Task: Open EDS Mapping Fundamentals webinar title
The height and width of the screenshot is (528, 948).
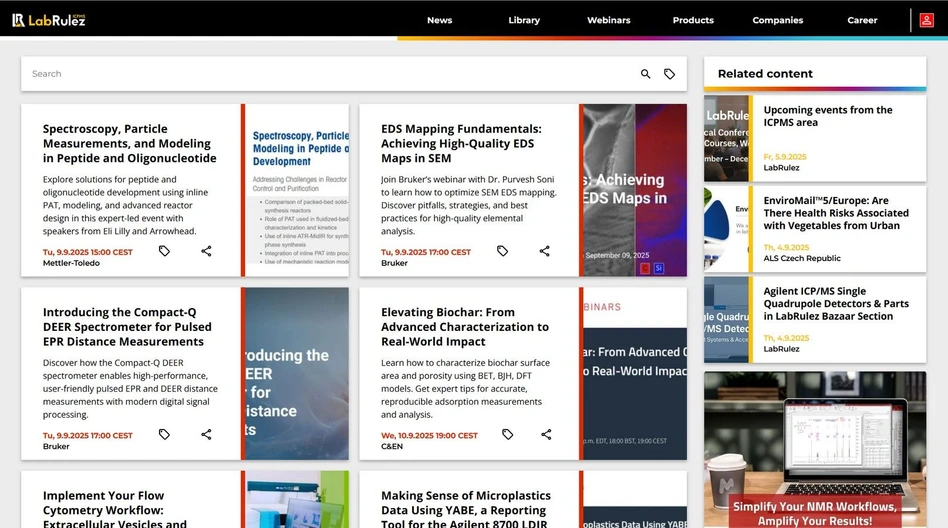Action: tap(461, 143)
